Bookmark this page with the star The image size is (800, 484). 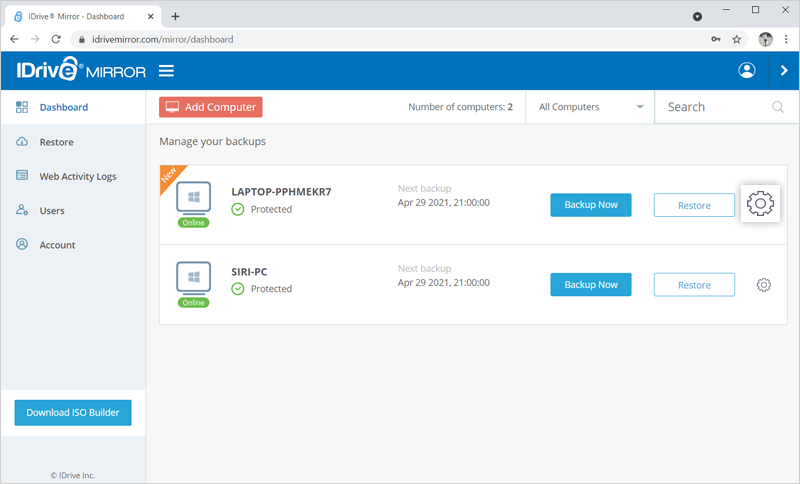coord(736,39)
